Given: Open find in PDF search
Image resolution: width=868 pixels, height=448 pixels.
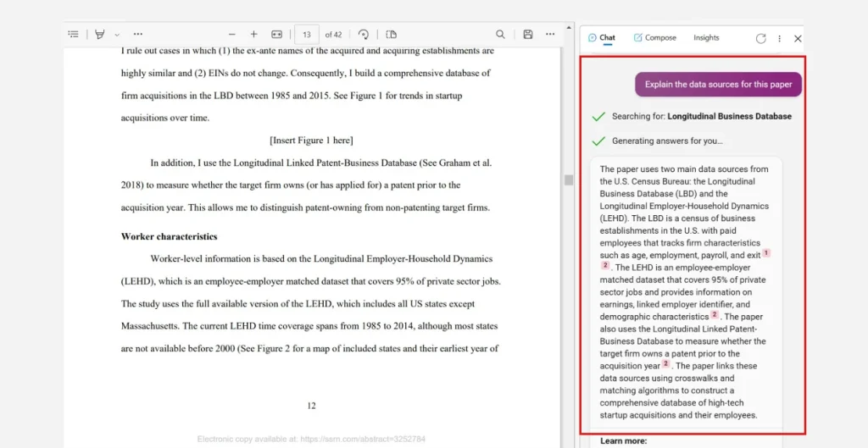Looking at the screenshot, I should [500, 35].
